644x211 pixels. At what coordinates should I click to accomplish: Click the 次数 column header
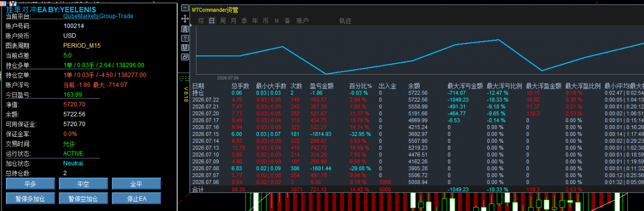[297, 85]
